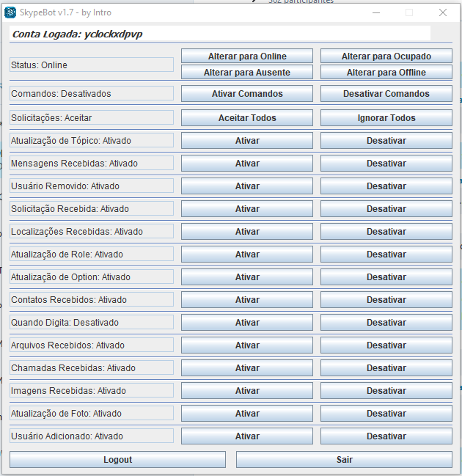
Task: Desativar Atualização de Option
Action: (386, 277)
